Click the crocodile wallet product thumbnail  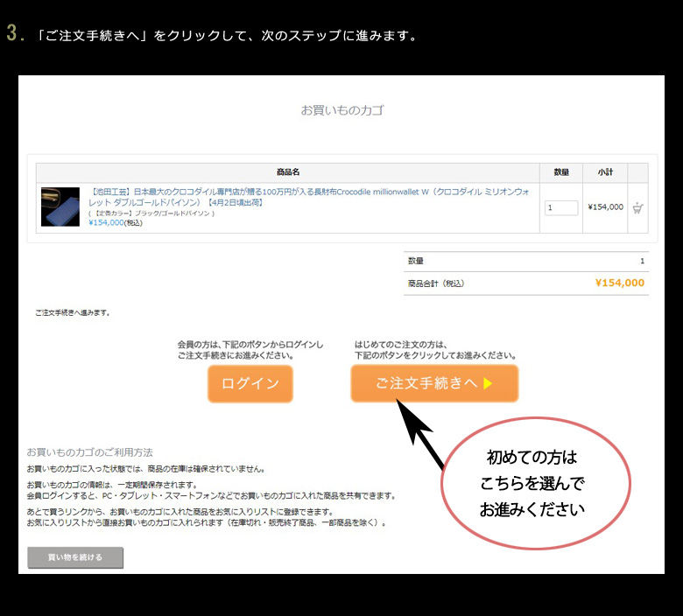pos(60,206)
